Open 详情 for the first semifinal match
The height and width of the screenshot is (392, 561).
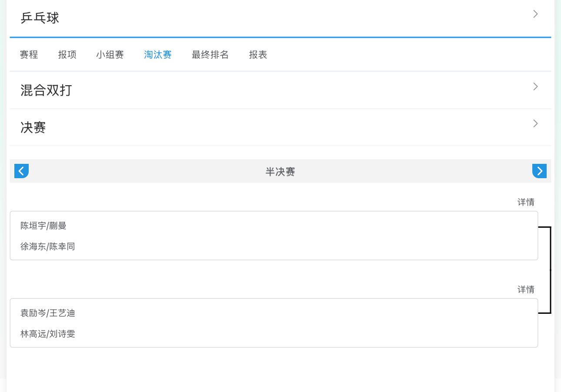pyautogui.click(x=526, y=202)
